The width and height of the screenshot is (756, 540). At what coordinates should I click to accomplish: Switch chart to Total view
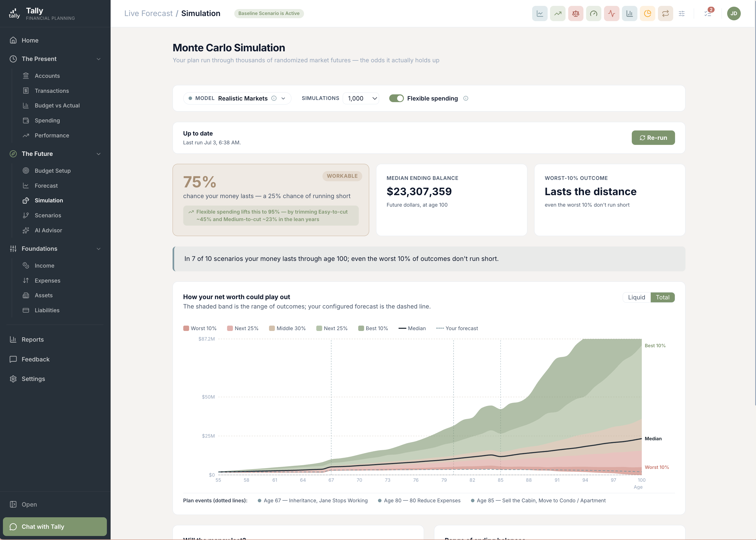[x=663, y=297]
